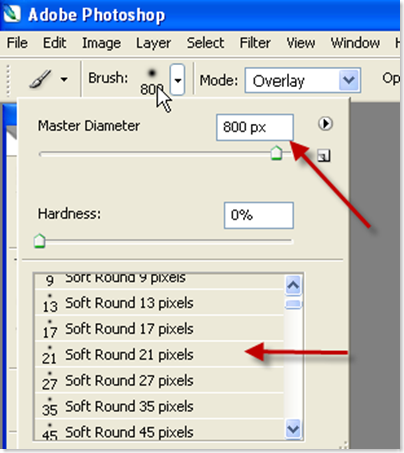Screen dimensions: 404x453
Task: Click the brush list scroll up arrow
Action: (x=293, y=285)
